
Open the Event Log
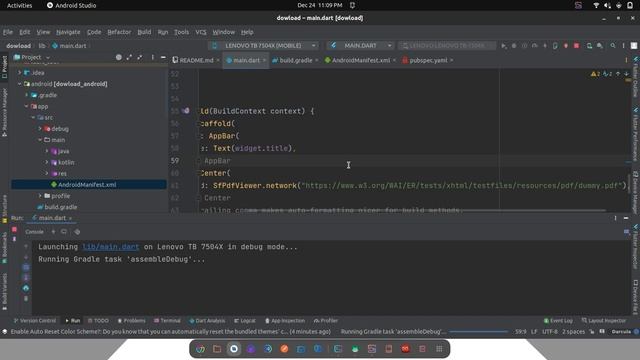click(558, 320)
